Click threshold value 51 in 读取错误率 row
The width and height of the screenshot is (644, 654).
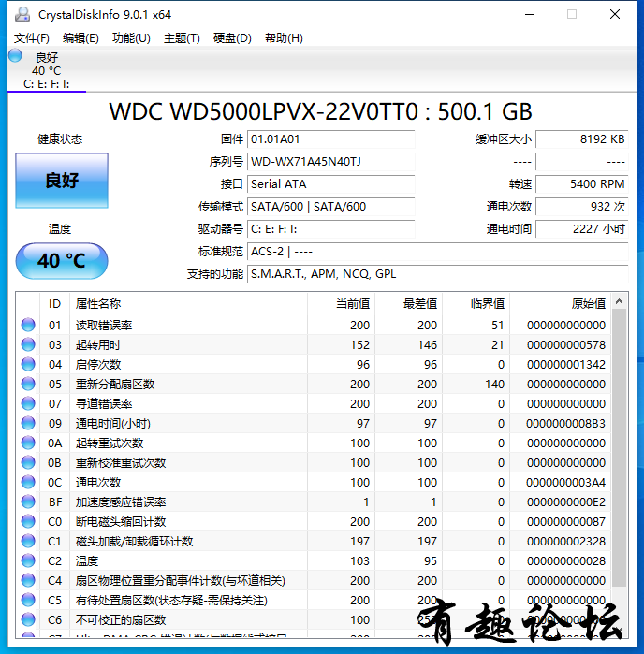497,326
